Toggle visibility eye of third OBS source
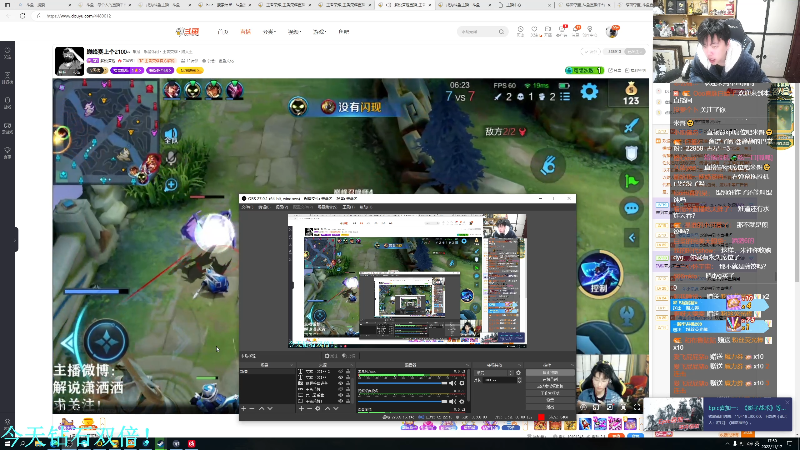Viewport: 800px width, 450px height. tap(340, 383)
